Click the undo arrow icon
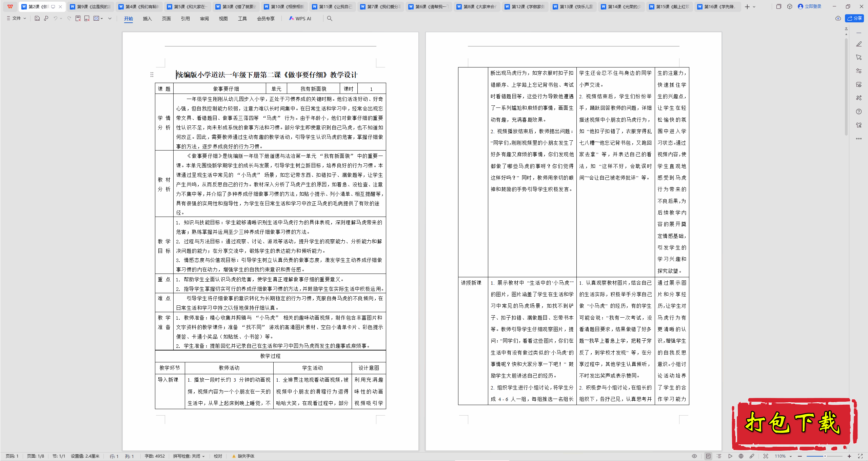This screenshot has width=868, height=461. (55, 18)
